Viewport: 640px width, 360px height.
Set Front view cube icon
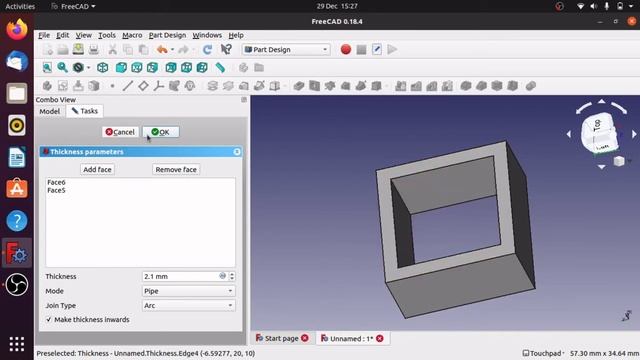click(121, 67)
